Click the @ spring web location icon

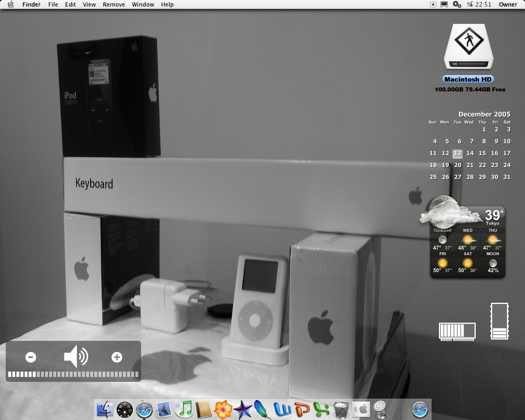(381, 409)
